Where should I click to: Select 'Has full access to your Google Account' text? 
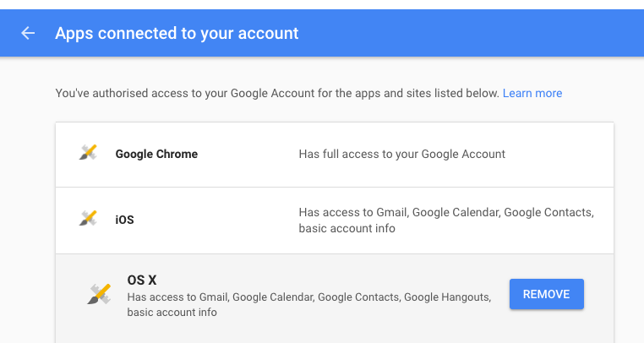401,154
